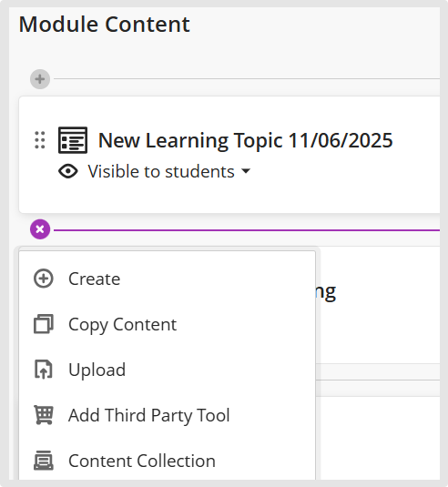Click the dropdown arrow after Visible to students
Screen dimensions: 448x487
tap(246, 171)
